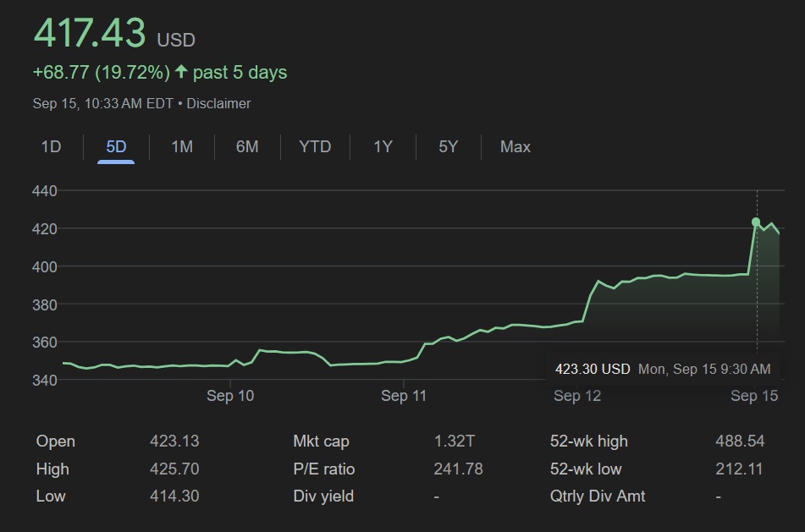Click the Sep 12 date axis label
The height and width of the screenshot is (532, 805).
click(x=577, y=396)
